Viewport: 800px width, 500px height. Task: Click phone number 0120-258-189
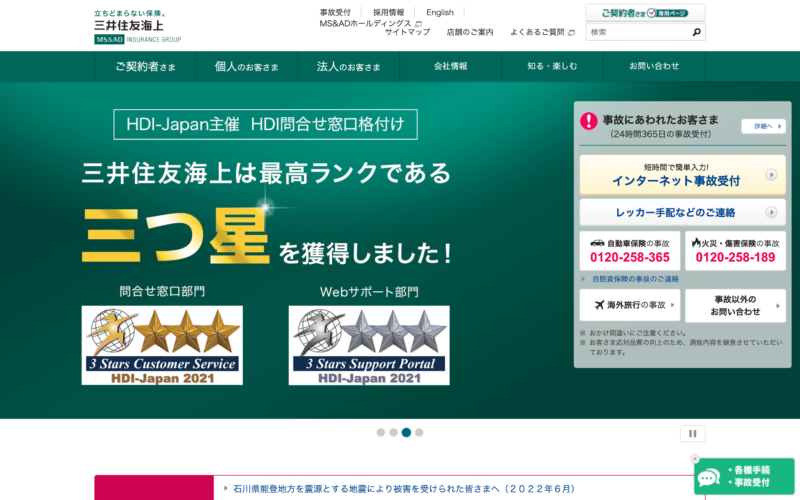pyautogui.click(x=735, y=257)
